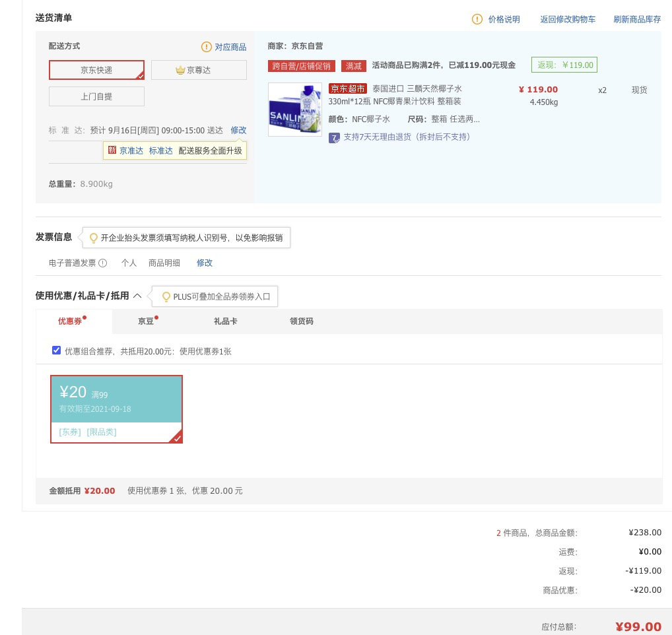Click the 商家: 京东自营 merchant label
The image size is (672, 635).
[295, 46]
